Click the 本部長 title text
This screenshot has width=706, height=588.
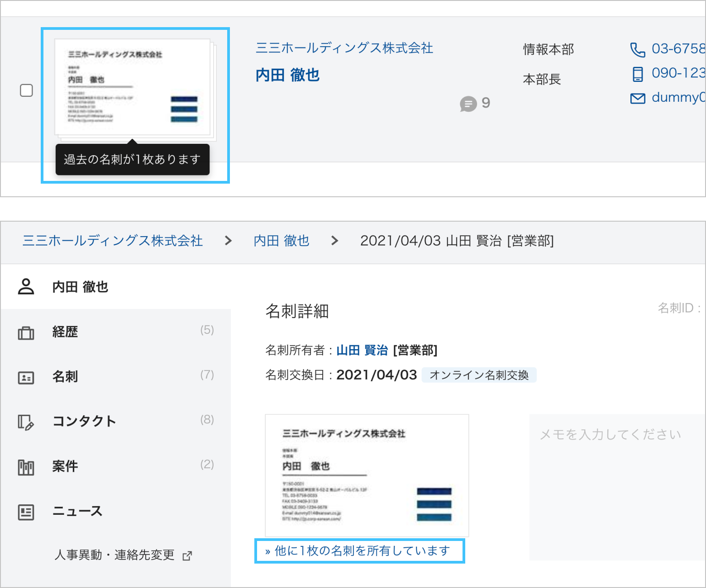click(x=542, y=80)
